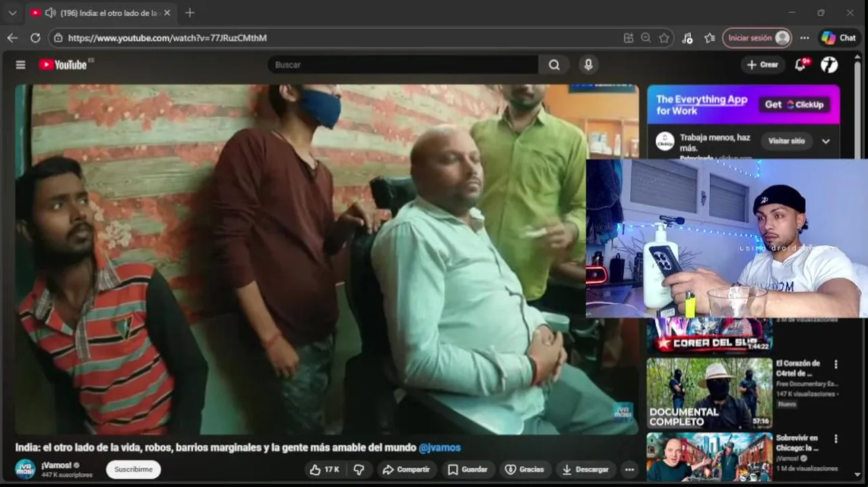Image resolution: width=868 pixels, height=487 pixels.
Task: Click the search magnifier button
Action: [x=554, y=65]
